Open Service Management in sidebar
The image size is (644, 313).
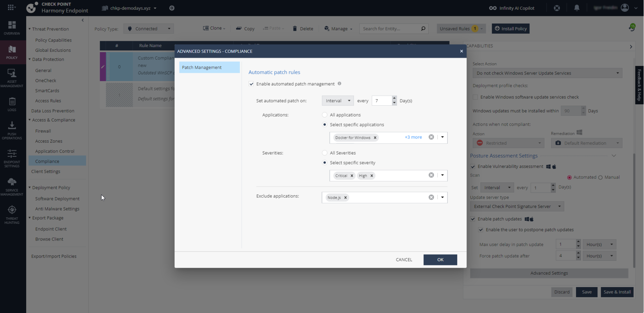coord(12,187)
